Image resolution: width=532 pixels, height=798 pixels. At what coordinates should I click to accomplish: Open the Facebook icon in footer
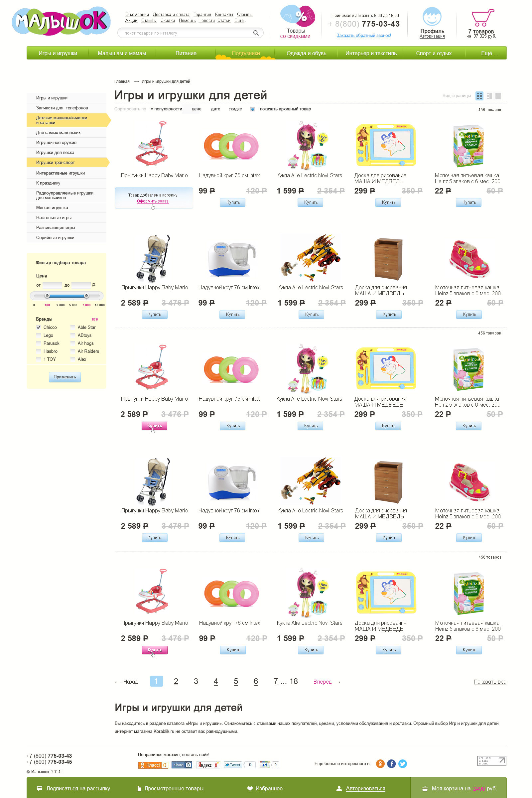point(391,763)
